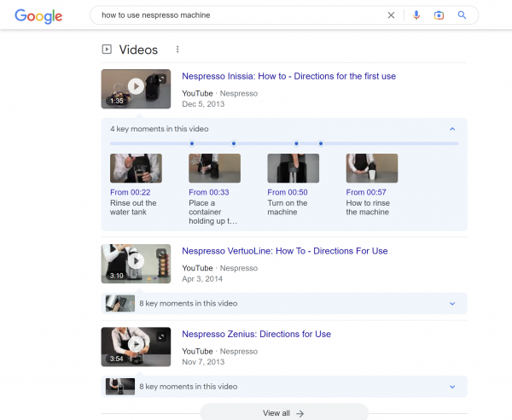Start voice search with microphone icon
The height and width of the screenshot is (420, 512).
(x=416, y=15)
